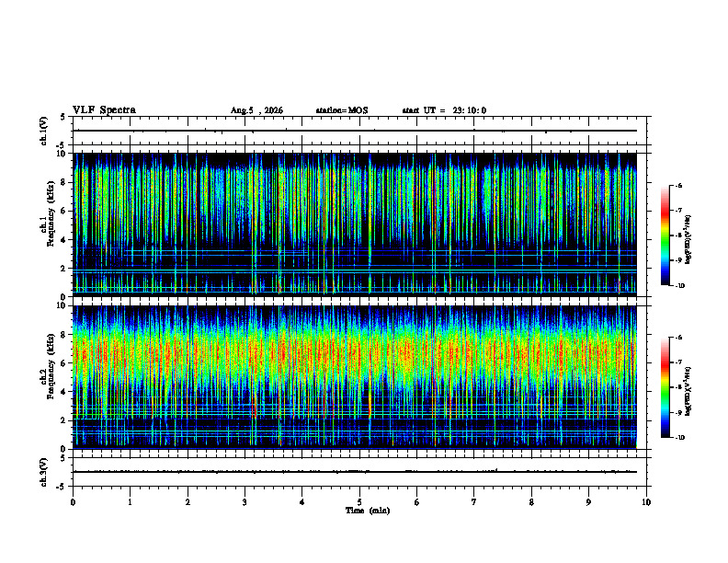Click the VLF Spectra title text
The width and height of the screenshot is (728, 563).
tap(104, 110)
